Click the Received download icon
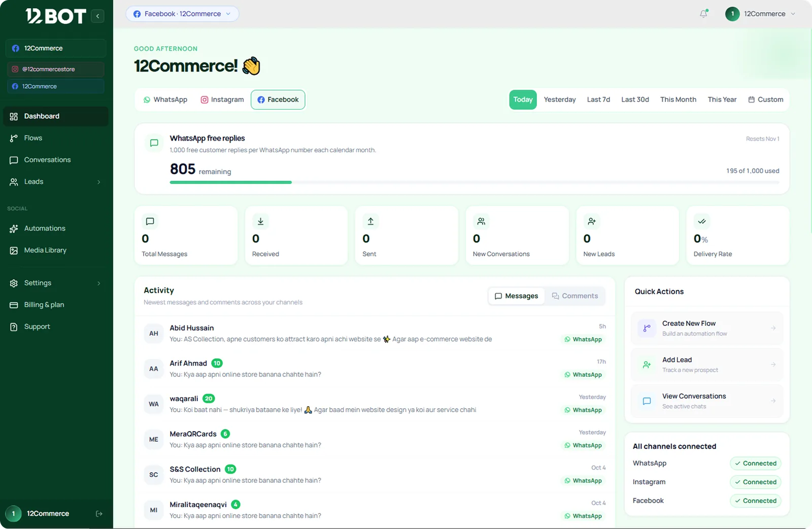The image size is (812, 529). click(260, 221)
